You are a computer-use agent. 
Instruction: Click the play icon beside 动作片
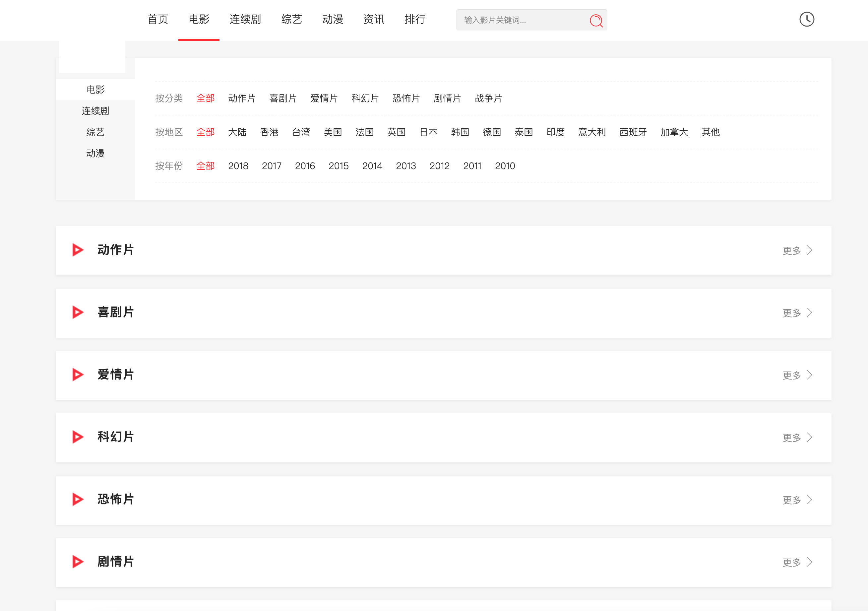click(78, 250)
